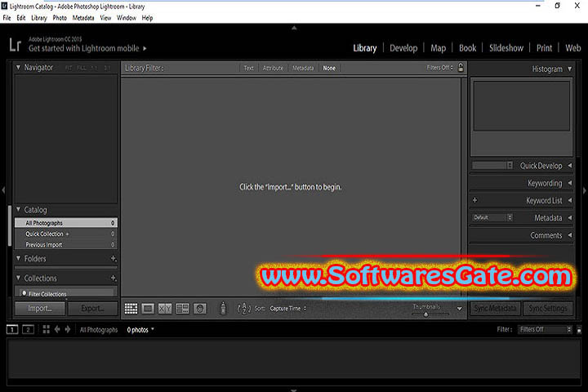The image size is (588, 392).
Task: Open the Web module
Action: click(x=573, y=48)
